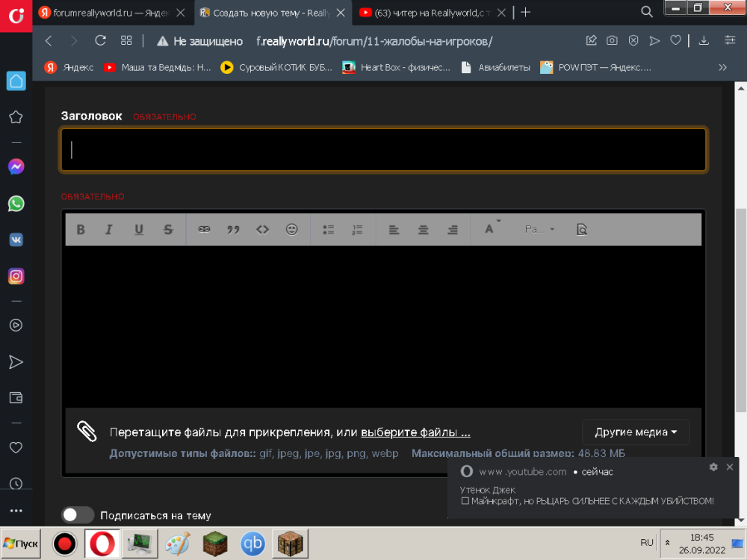Click the выберите файлы link
The height and width of the screenshot is (560, 747).
[x=415, y=432]
